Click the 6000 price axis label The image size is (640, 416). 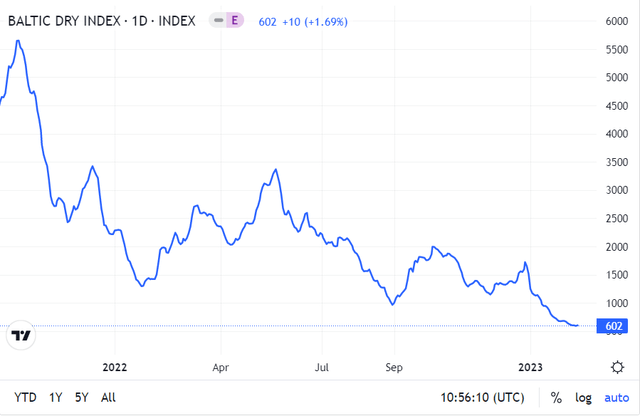(x=617, y=21)
